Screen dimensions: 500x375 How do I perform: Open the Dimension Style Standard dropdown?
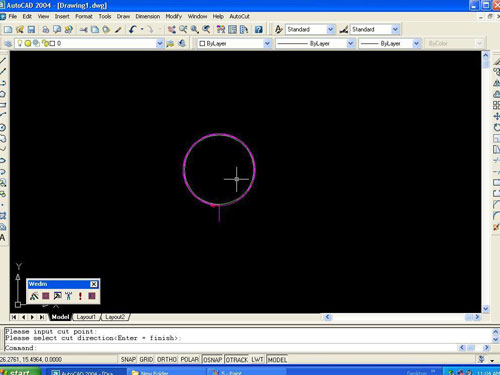[x=395, y=29]
